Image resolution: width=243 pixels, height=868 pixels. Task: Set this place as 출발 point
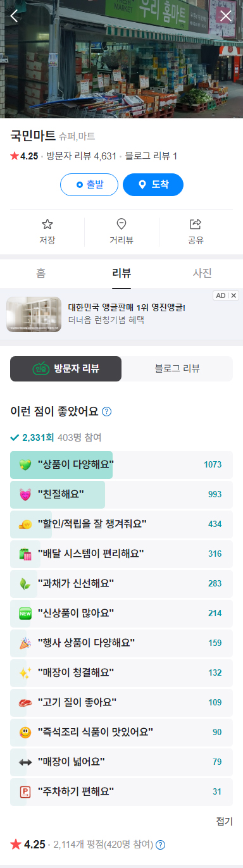point(89,185)
